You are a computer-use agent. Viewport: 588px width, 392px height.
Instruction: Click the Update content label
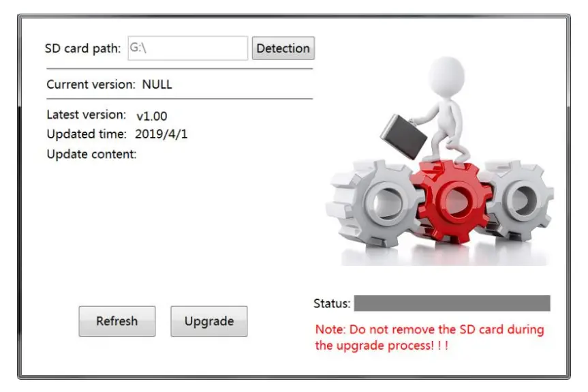[x=91, y=154]
